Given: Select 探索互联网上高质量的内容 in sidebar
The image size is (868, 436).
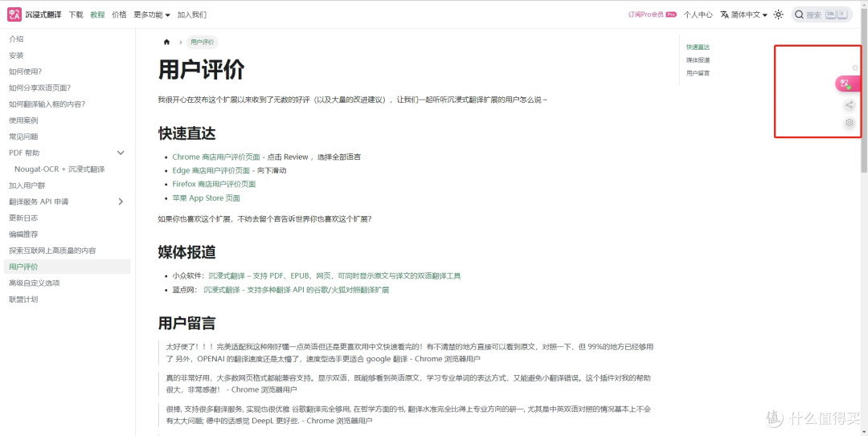Looking at the screenshot, I should point(52,251).
